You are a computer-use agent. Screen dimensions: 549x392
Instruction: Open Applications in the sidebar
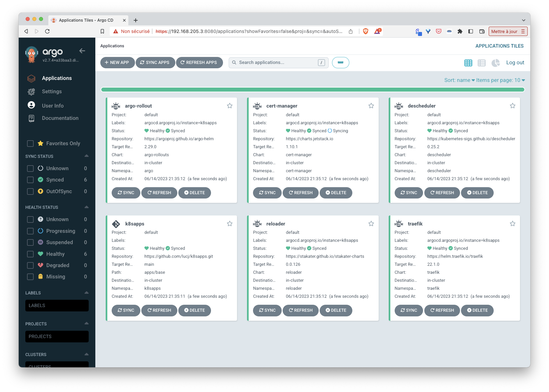57,78
